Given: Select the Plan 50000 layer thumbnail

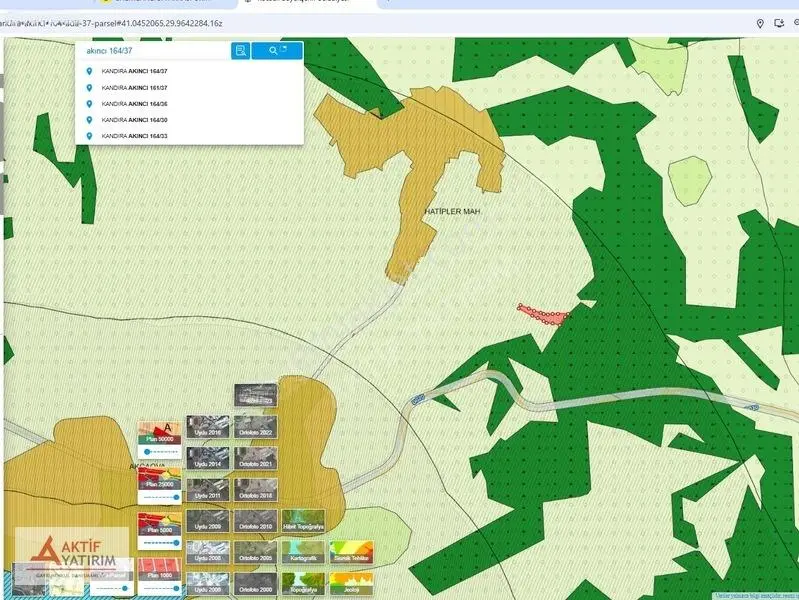Looking at the screenshot, I should point(159,432).
